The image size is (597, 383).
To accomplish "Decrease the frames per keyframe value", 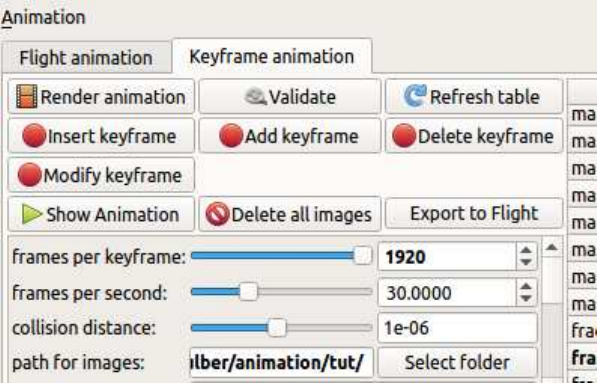I will (526, 262).
